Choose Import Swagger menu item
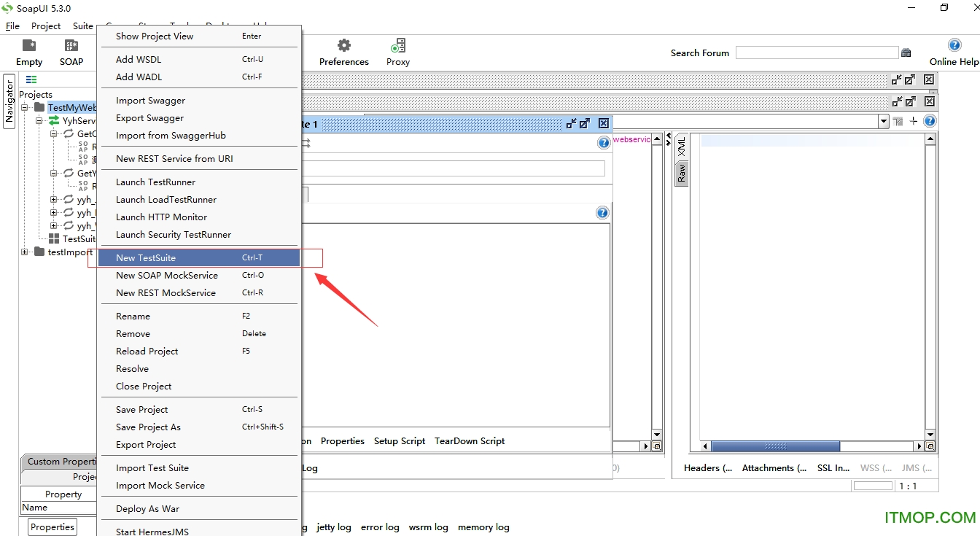Image resolution: width=980 pixels, height=536 pixels. pyautogui.click(x=198, y=100)
